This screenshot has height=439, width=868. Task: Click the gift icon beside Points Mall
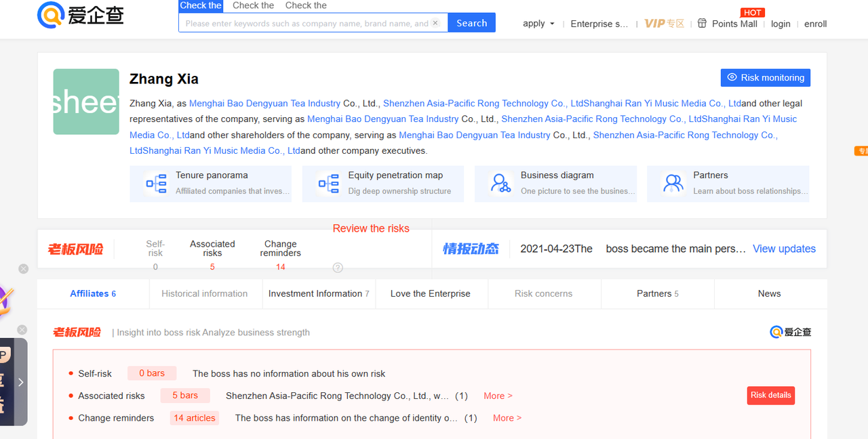click(x=702, y=23)
